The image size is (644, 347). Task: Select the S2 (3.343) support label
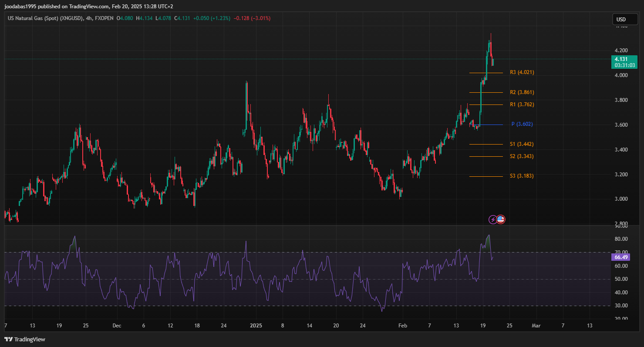click(x=522, y=156)
